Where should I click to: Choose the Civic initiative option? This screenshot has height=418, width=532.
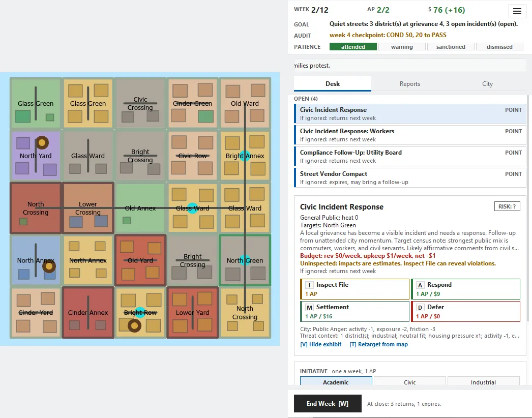tap(409, 381)
